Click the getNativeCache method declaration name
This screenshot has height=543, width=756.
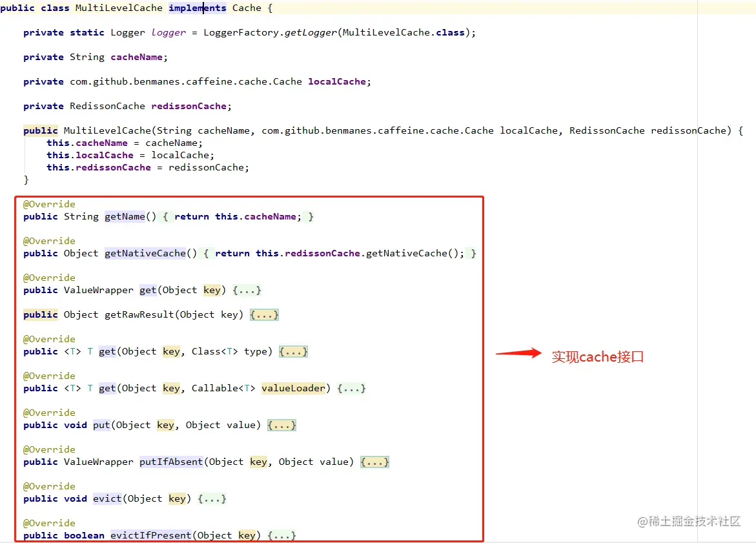pyautogui.click(x=145, y=254)
